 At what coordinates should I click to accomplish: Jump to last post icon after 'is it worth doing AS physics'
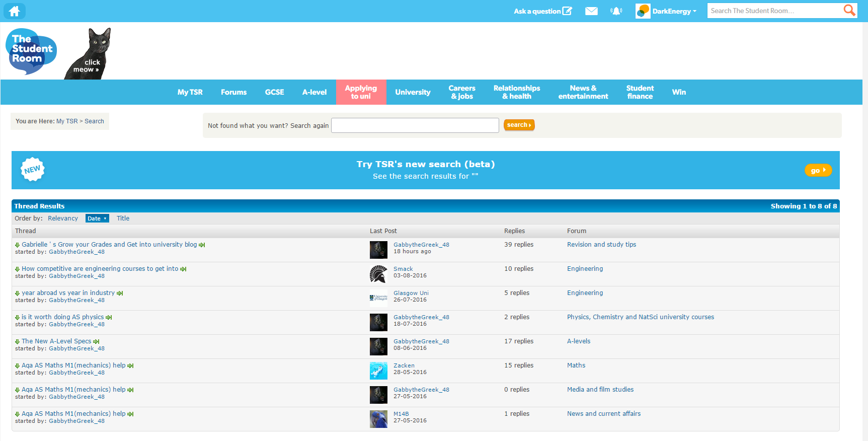109,318
